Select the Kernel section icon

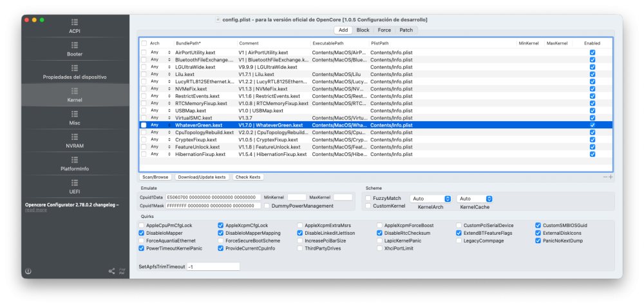[x=74, y=91]
